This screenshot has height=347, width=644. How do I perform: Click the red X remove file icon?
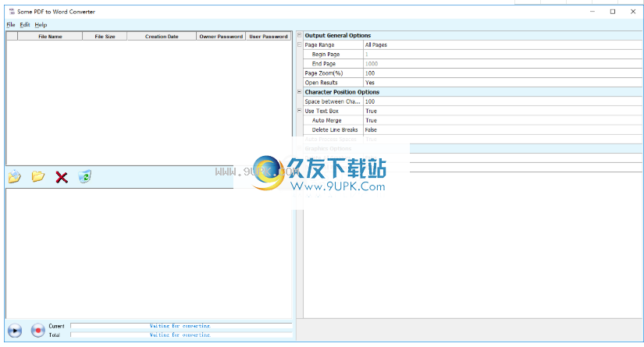coord(62,177)
